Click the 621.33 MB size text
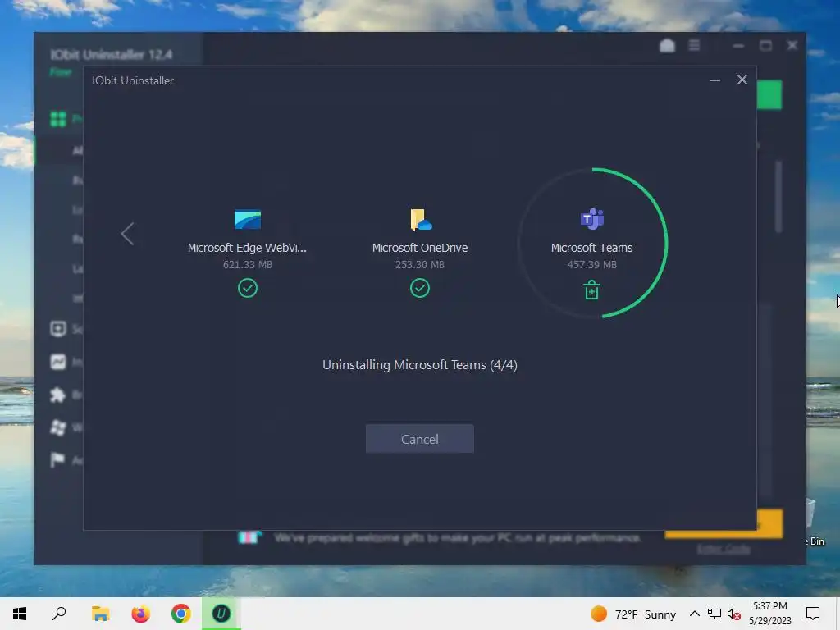Viewport: 840px width, 630px height. click(248, 265)
